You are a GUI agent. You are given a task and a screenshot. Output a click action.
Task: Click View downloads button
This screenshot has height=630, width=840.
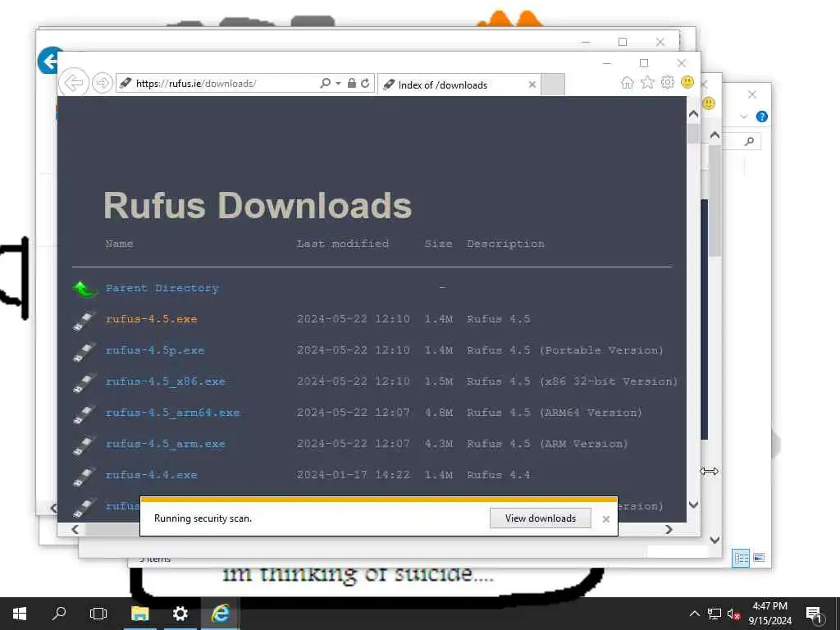coord(540,518)
